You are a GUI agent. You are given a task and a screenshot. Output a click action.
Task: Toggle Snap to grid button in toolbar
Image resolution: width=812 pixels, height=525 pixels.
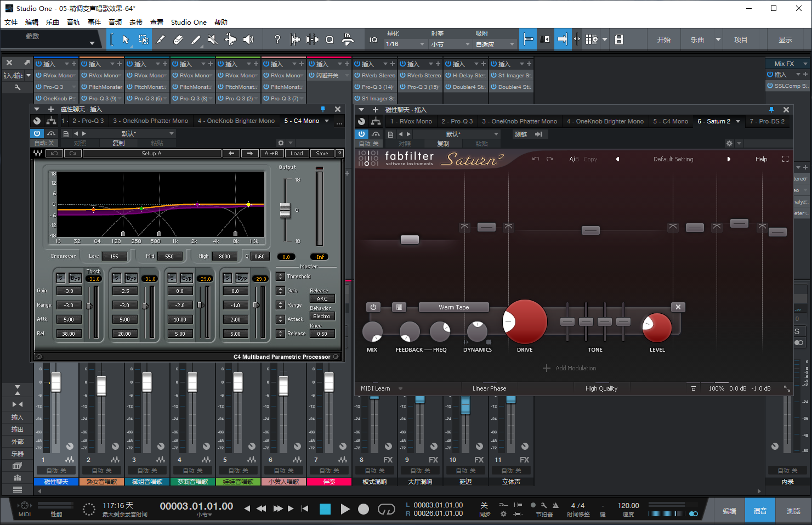(528, 39)
